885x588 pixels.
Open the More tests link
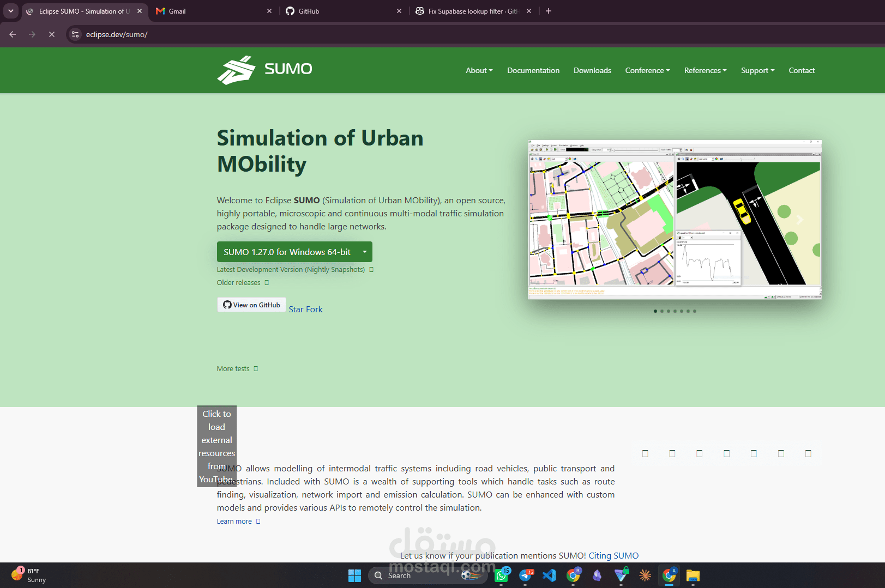[233, 369]
